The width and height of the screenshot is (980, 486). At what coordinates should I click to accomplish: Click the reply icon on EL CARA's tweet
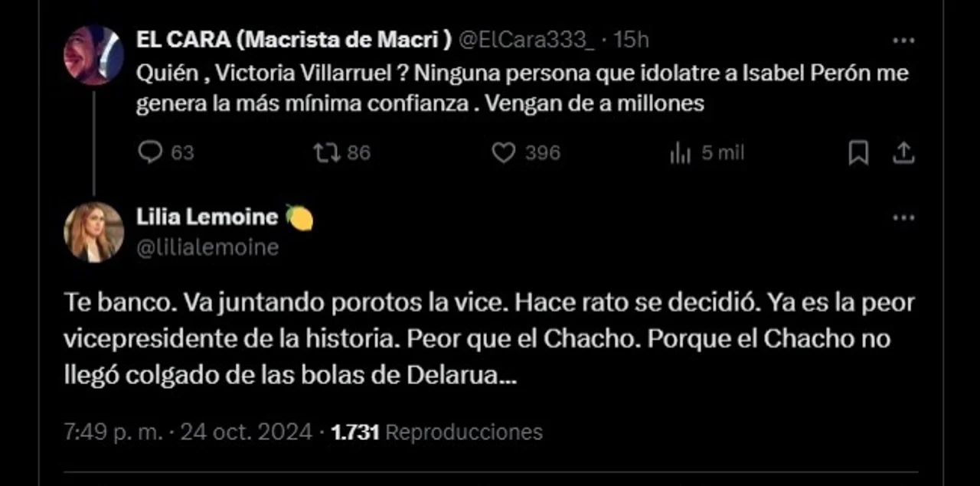[150, 153]
